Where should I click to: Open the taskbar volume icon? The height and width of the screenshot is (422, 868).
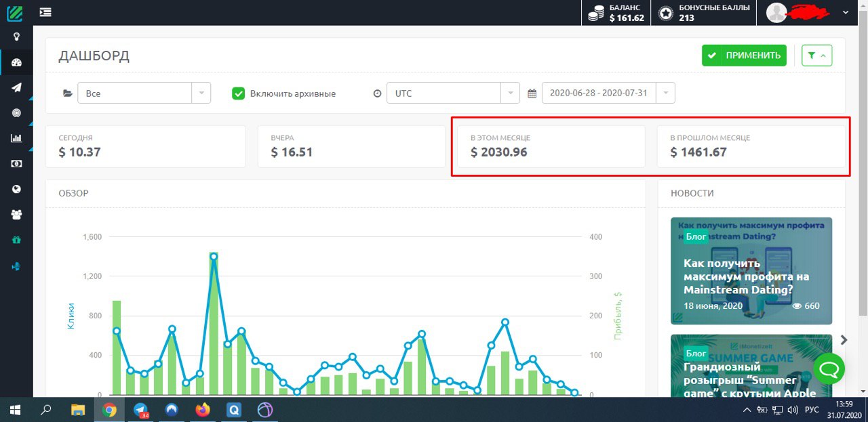tap(793, 410)
